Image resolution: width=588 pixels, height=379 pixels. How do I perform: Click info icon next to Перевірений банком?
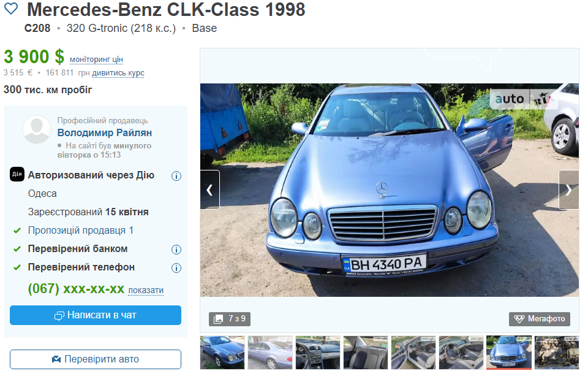[176, 250]
